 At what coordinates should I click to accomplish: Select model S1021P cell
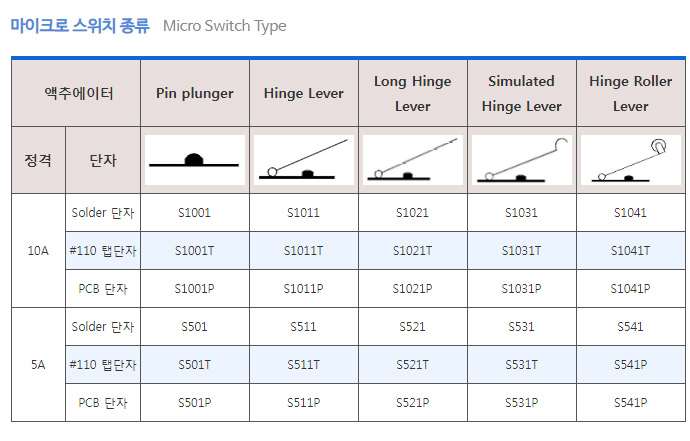[413, 289]
